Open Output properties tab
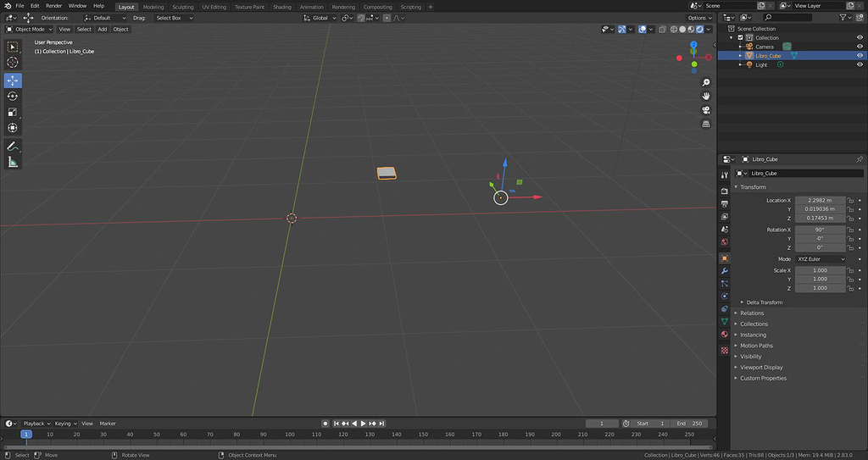 pyautogui.click(x=724, y=203)
